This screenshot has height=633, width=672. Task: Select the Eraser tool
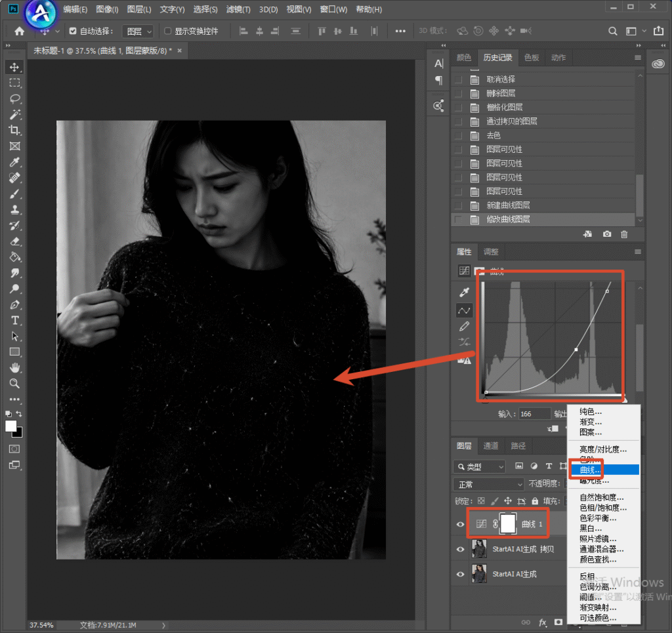[14, 241]
